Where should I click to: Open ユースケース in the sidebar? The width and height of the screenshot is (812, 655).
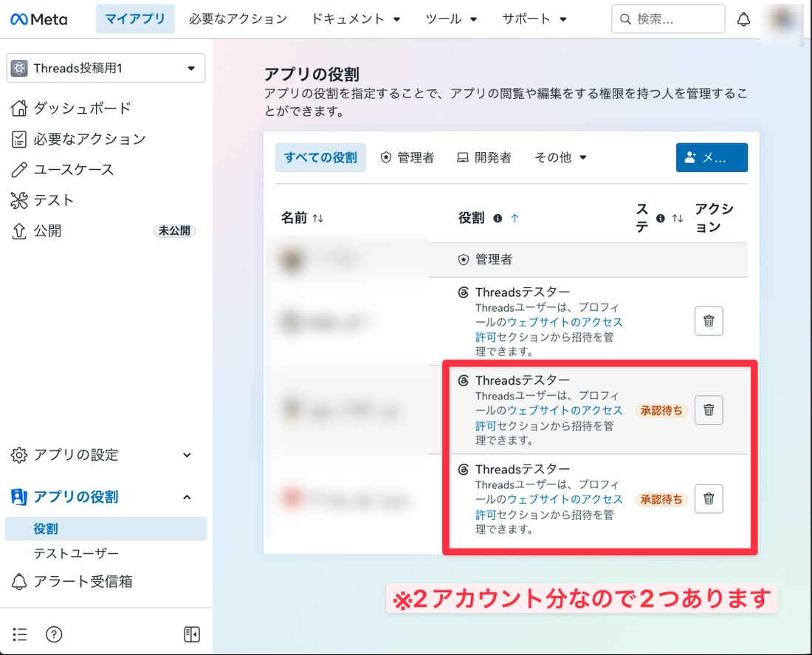pyautogui.click(x=74, y=169)
